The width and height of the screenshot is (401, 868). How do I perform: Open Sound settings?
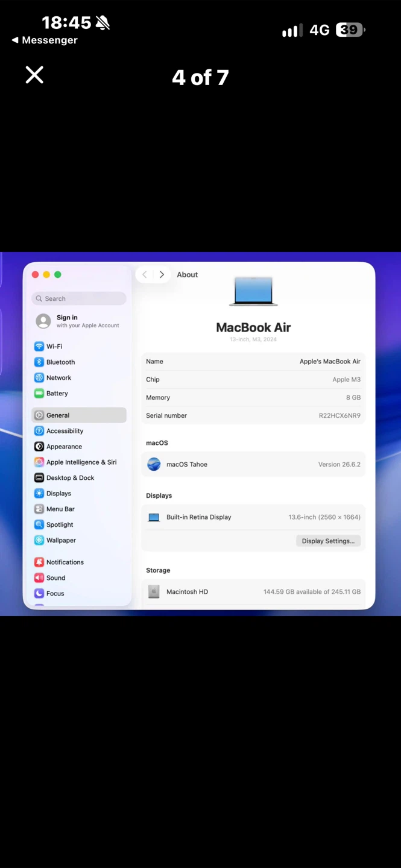[79, 578]
